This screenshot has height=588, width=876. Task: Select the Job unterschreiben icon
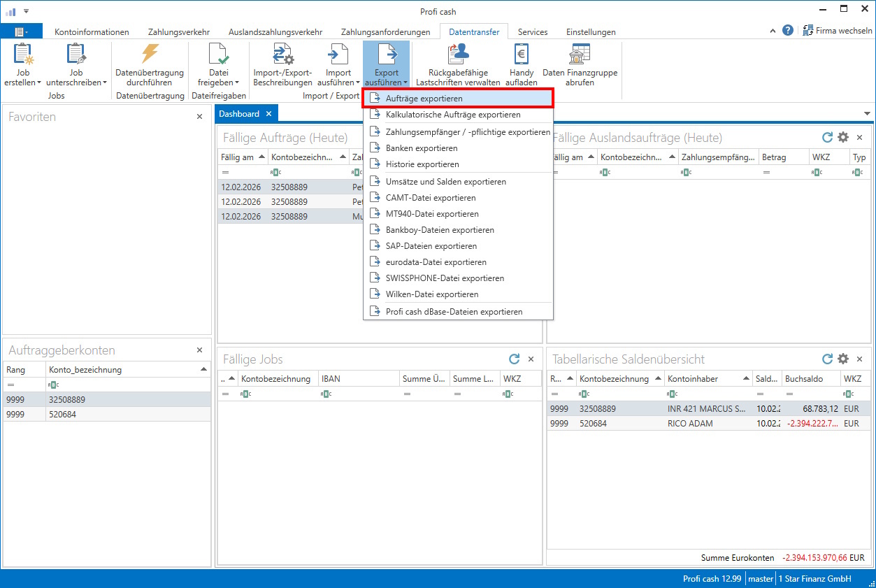pyautogui.click(x=76, y=63)
